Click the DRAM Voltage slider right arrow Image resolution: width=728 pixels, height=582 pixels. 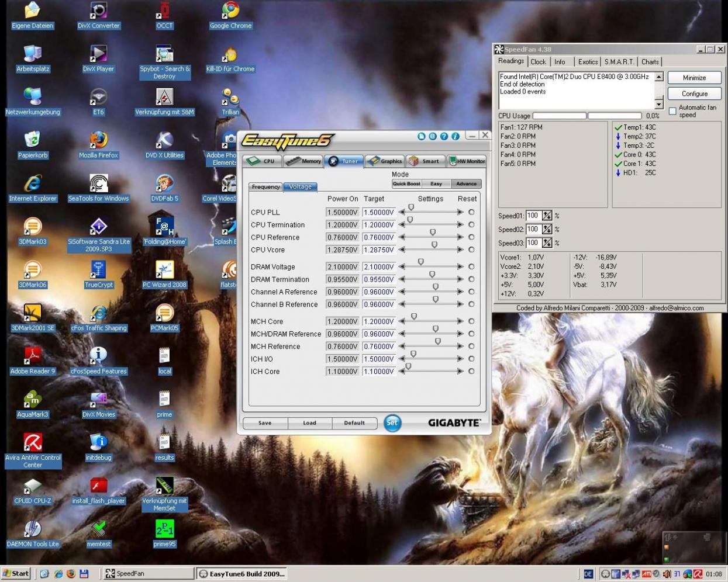[461, 267]
